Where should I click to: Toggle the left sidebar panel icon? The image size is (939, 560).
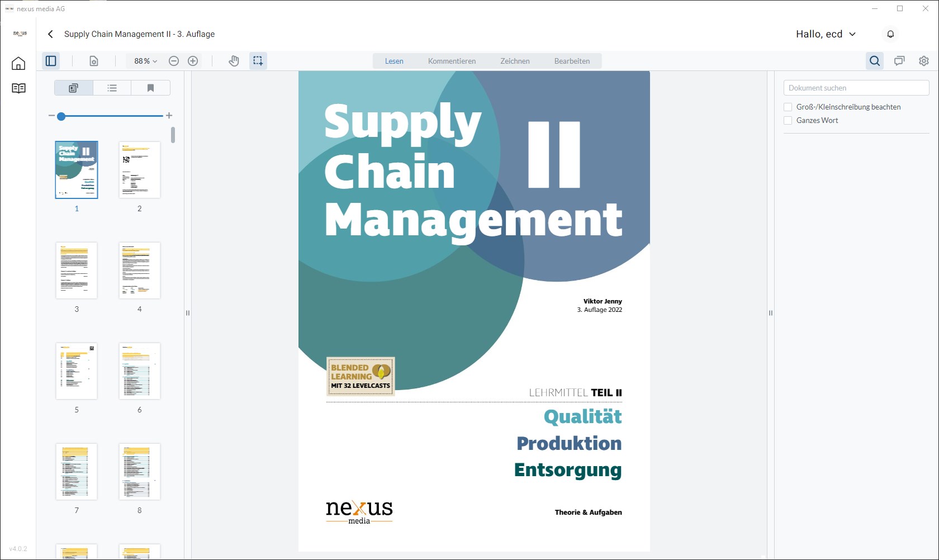pyautogui.click(x=51, y=61)
